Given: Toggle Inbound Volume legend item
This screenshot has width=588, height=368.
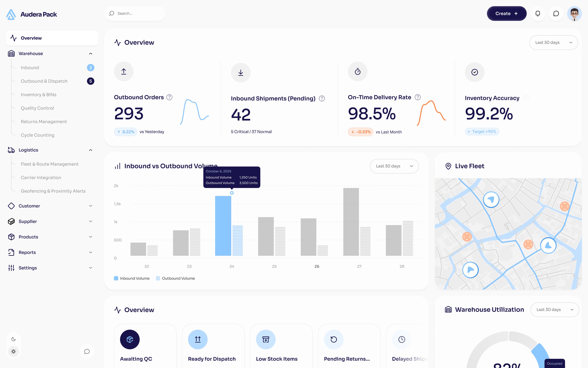Looking at the screenshot, I should tap(132, 278).
